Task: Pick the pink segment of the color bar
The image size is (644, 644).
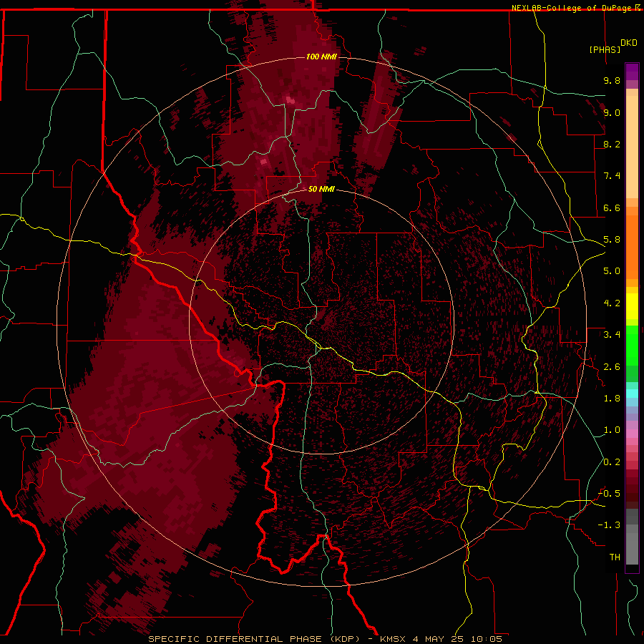Action: tap(632, 434)
